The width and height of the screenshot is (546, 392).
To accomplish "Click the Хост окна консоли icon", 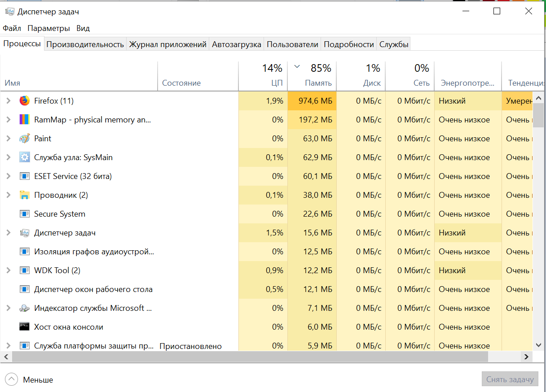I will pos(25,327).
